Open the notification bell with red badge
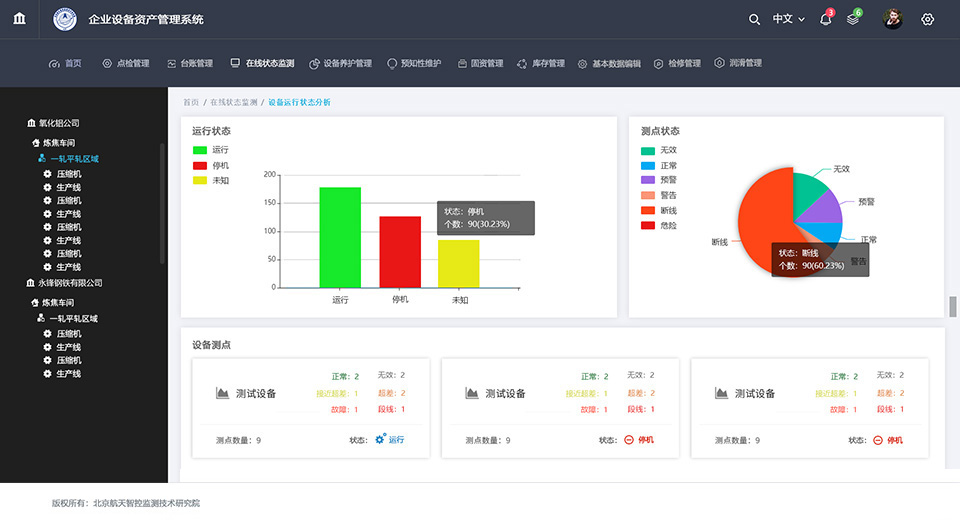This screenshot has height=520, width=960. pyautogui.click(x=825, y=19)
